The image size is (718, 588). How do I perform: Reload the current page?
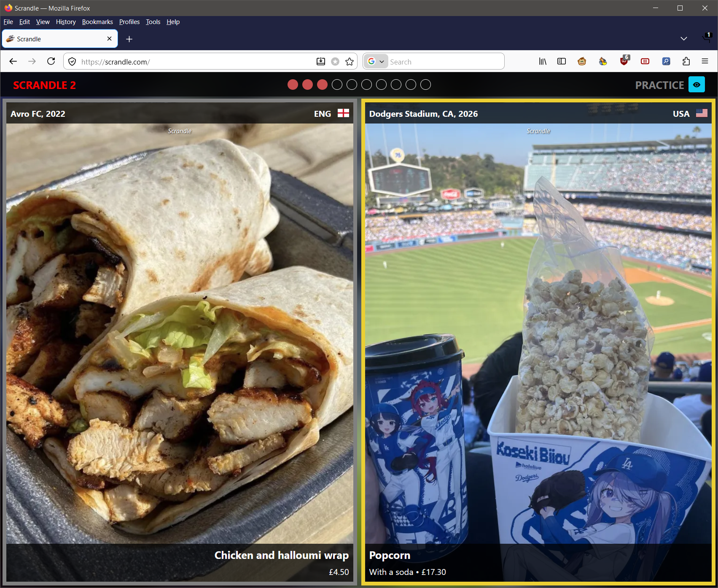(51, 62)
